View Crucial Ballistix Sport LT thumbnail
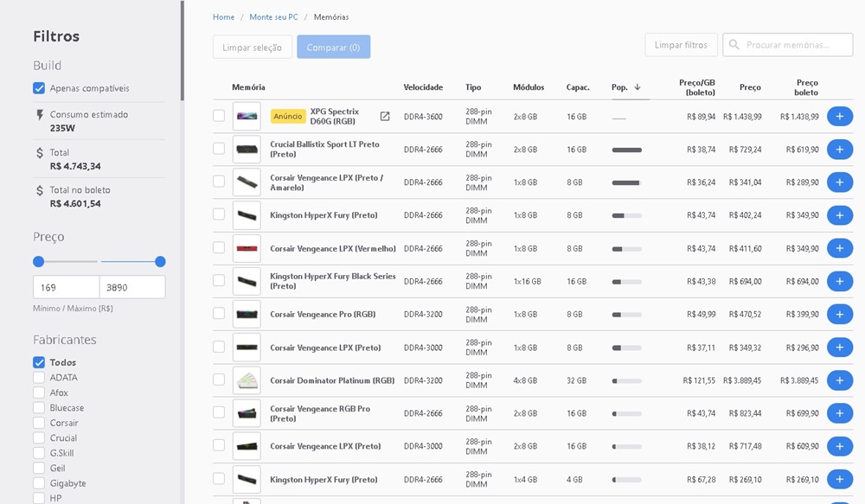The height and width of the screenshot is (504, 865). coord(247,150)
